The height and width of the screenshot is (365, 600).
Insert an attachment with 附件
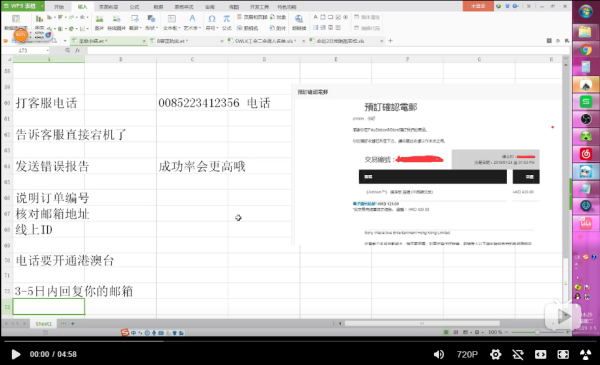tap(278, 28)
